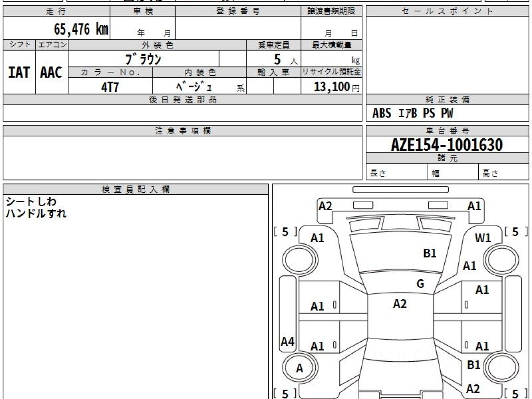Click the A1 mark directly below W1
Viewport: 532px width, 399px height.
click(469, 266)
